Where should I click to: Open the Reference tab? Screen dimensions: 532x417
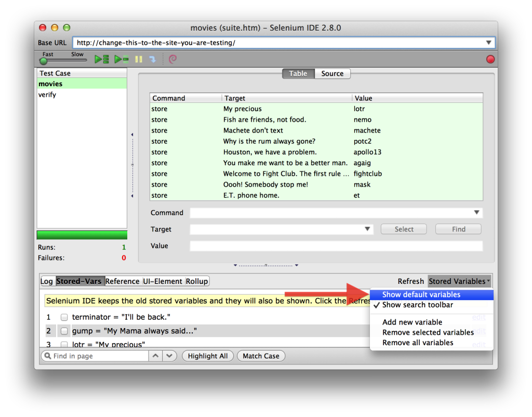click(122, 281)
